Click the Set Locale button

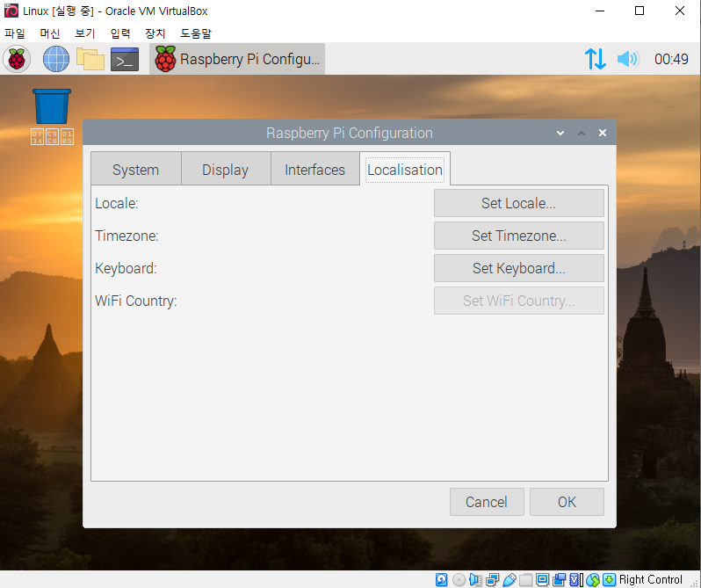point(518,203)
